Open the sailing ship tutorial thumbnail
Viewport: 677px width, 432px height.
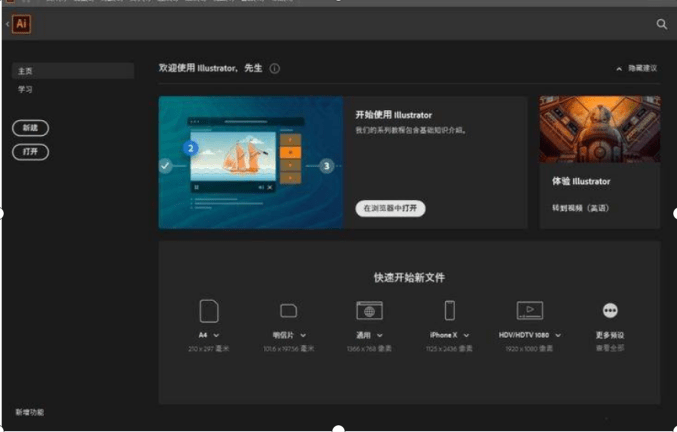pos(251,162)
